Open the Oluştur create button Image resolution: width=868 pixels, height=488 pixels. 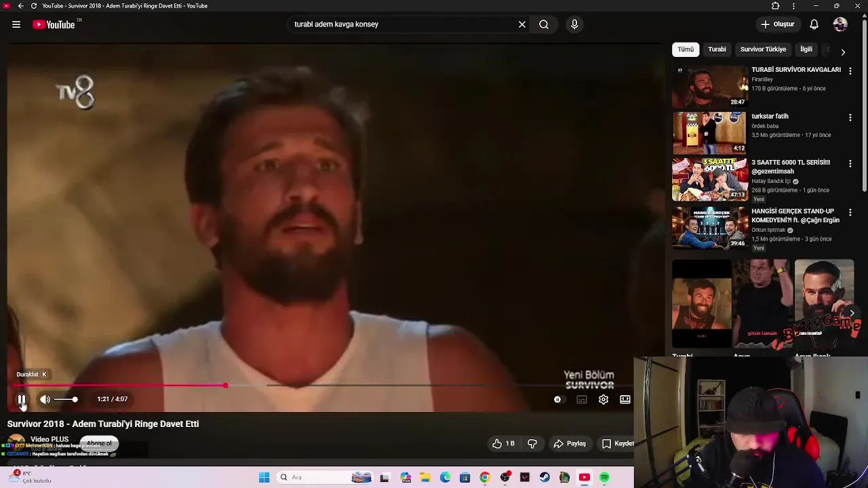[x=777, y=24]
